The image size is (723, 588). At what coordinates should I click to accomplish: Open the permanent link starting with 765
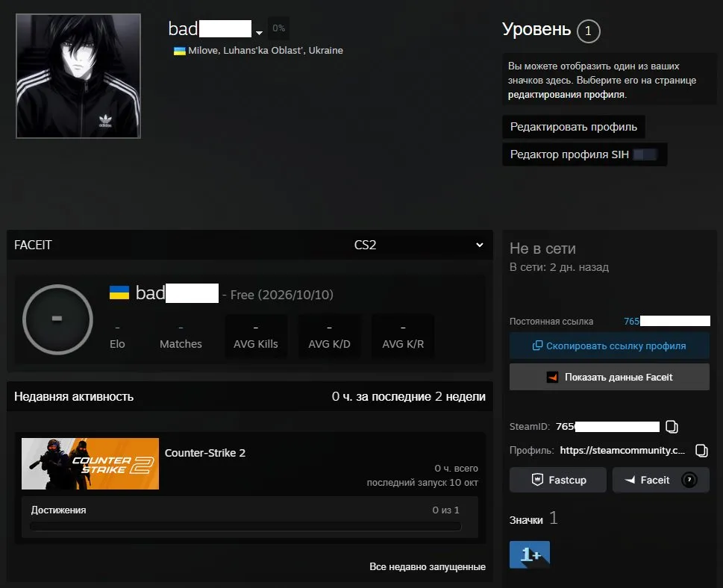pos(667,322)
